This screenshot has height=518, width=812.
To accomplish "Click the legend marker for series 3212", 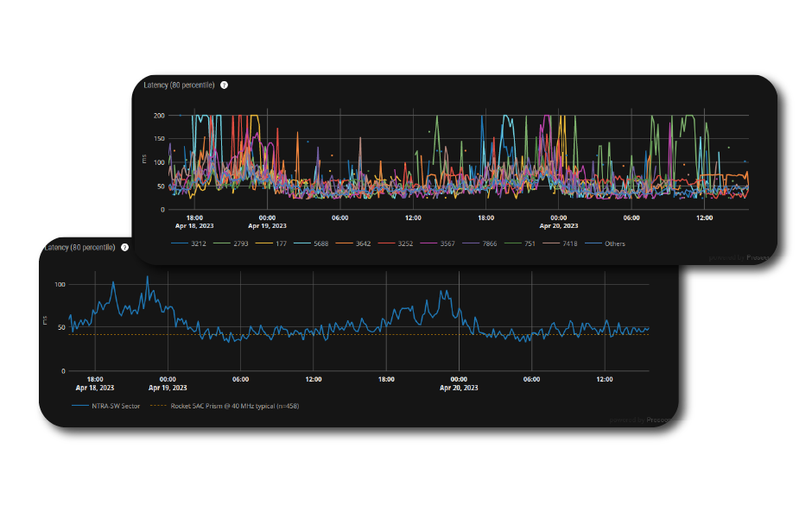I will pyautogui.click(x=178, y=243).
